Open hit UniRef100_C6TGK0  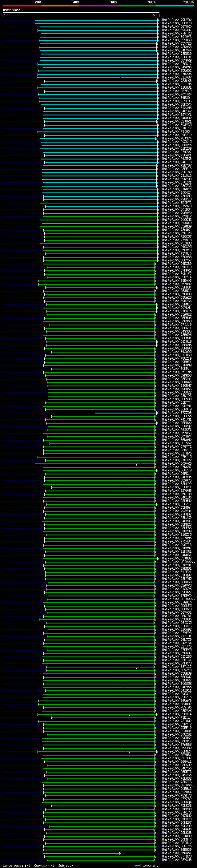177,26
